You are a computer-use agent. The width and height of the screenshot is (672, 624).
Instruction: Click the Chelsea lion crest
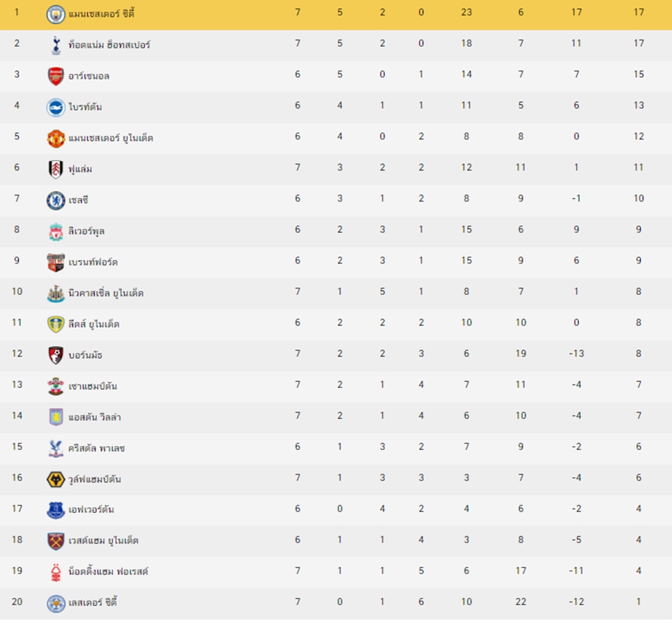point(56,200)
